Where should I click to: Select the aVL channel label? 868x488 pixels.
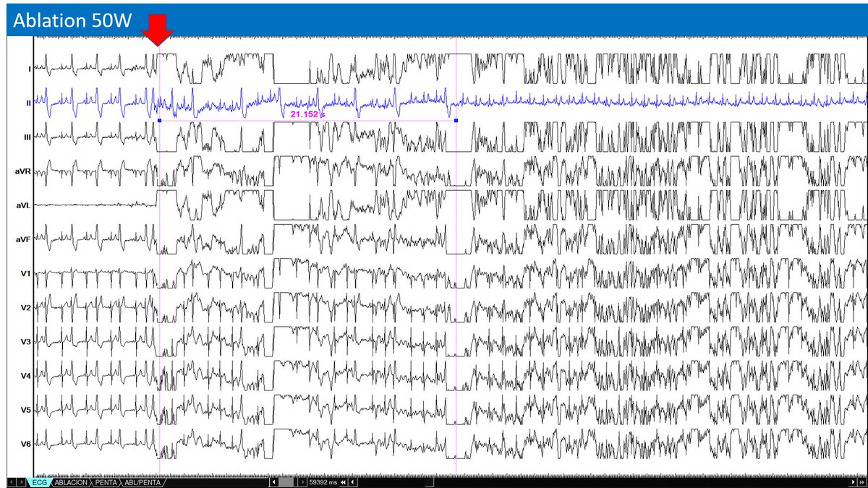(x=24, y=205)
